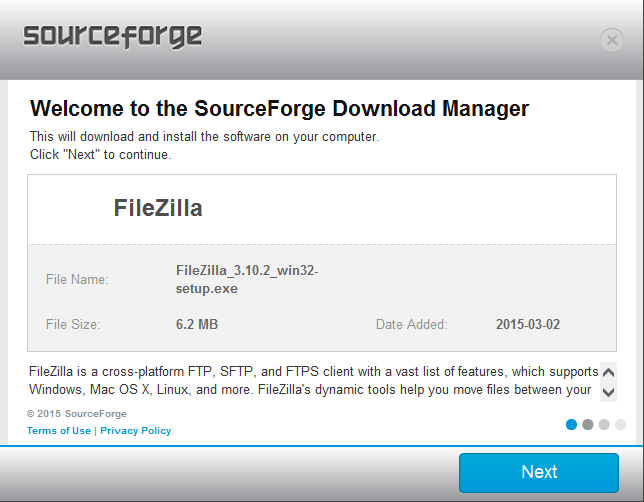The image size is (644, 502).
Task: Click the Welcome to SourceForge Download Manager heading
Action: [x=279, y=108]
